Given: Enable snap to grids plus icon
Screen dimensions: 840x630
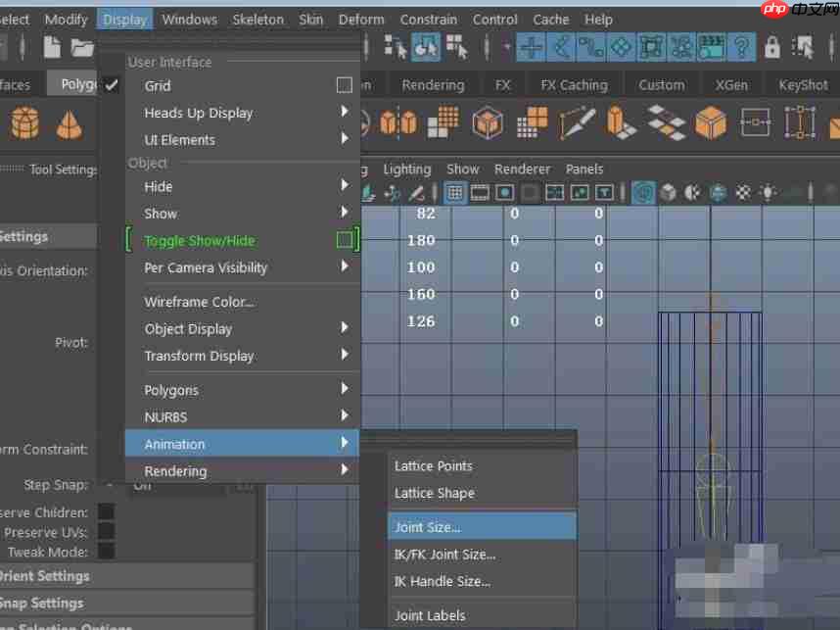Looking at the screenshot, I should point(531,47).
